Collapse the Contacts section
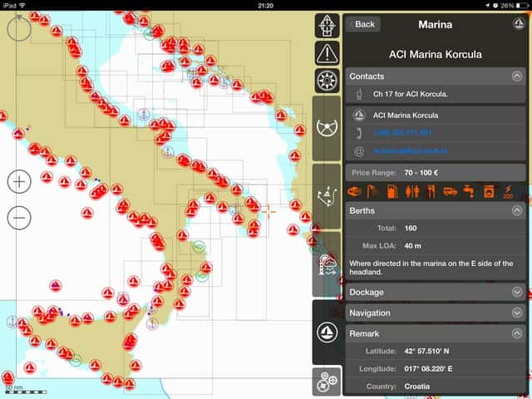Screen dimensions: 532x399 tap(517, 76)
